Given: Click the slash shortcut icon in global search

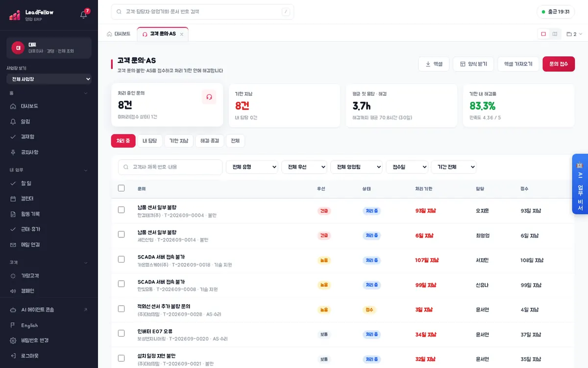Looking at the screenshot, I should [286, 12].
